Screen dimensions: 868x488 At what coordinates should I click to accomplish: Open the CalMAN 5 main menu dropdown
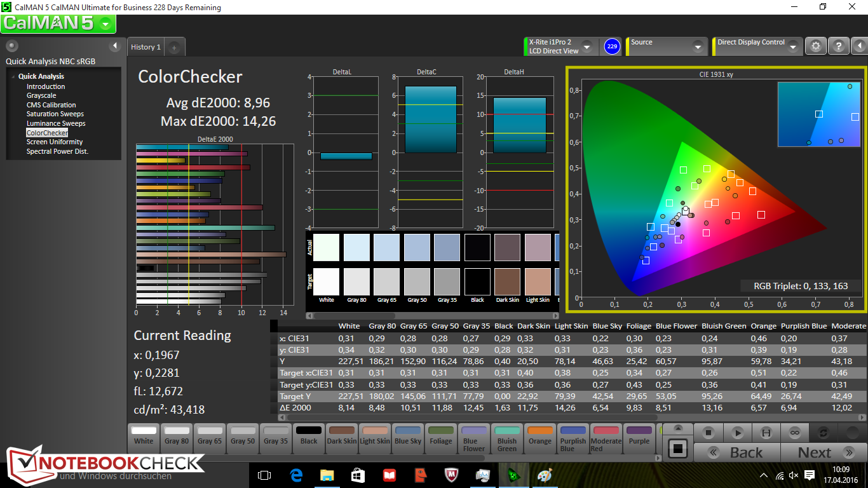click(107, 24)
